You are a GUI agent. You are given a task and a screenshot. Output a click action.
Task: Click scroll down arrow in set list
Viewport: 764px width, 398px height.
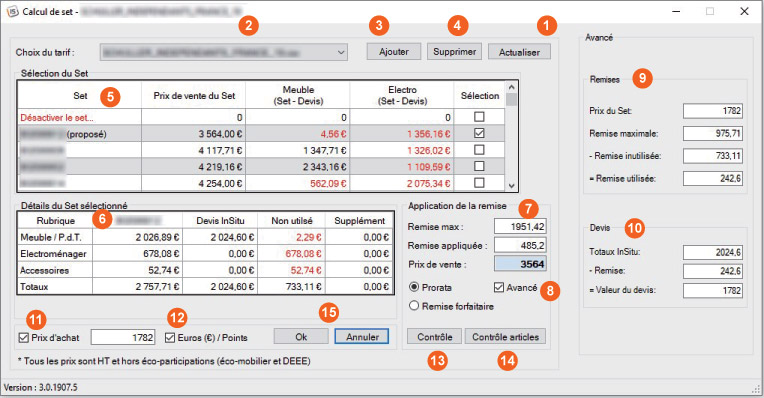pos(511,186)
